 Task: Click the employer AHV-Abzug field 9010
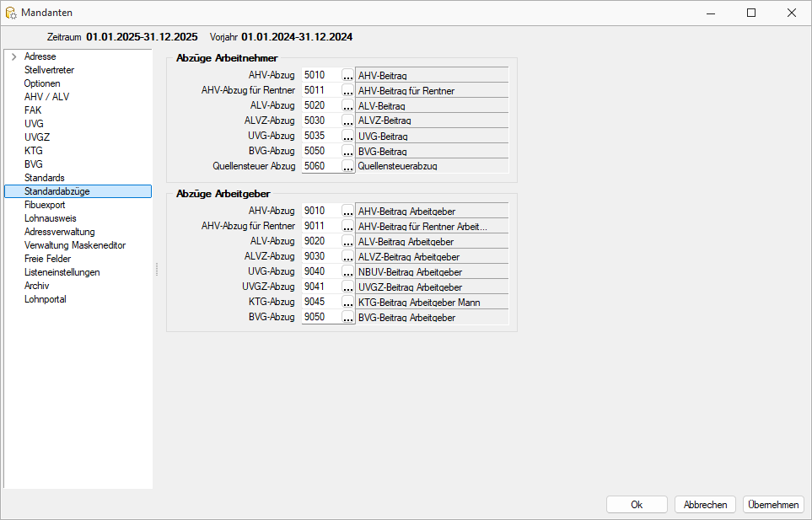tap(321, 211)
